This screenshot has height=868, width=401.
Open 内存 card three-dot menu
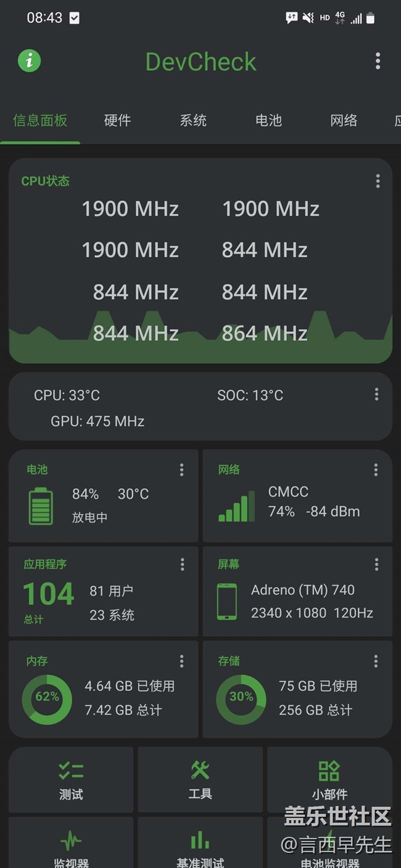click(181, 661)
